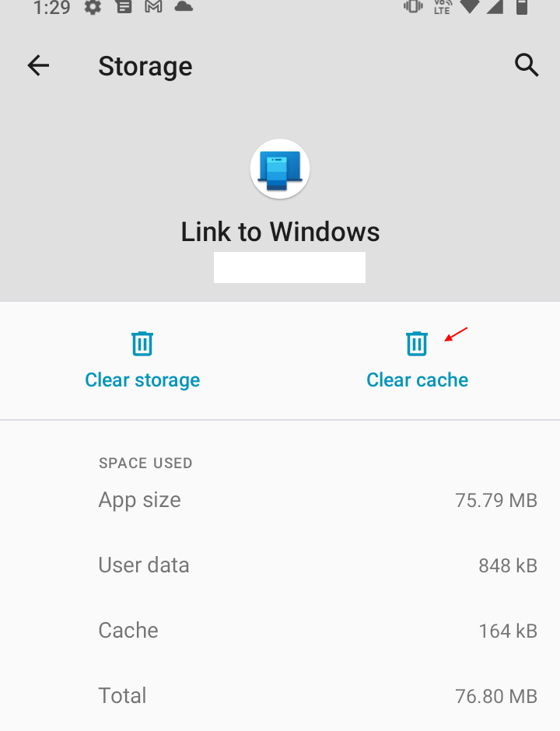
Task: Tap the Clear cache trash icon
Action: (x=417, y=342)
